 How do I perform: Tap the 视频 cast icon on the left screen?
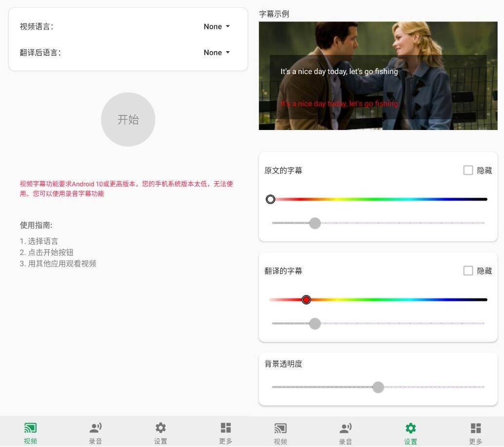[30, 428]
